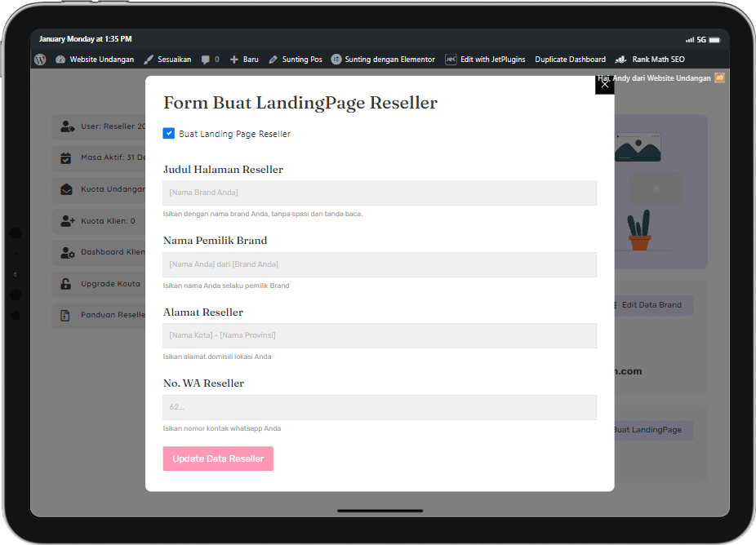The image size is (756, 545).
Task: Click Masa Aktif sidebar item
Action: pyautogui.click(x=99, y=157)
